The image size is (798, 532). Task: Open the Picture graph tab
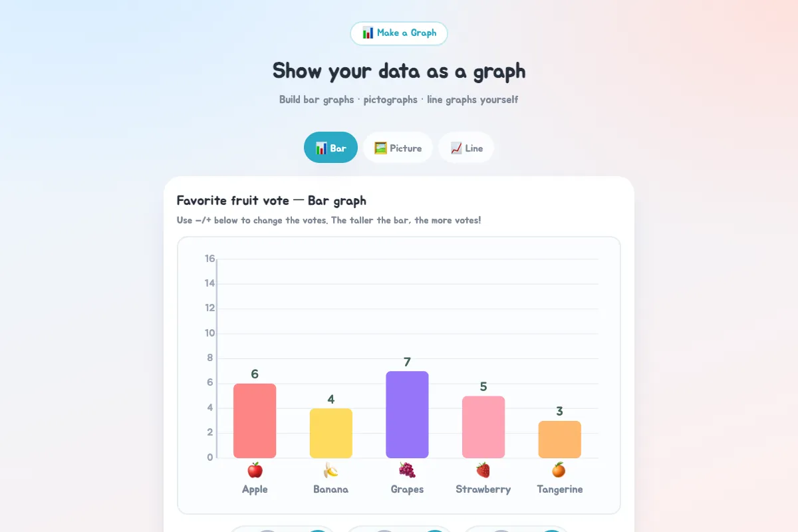pyautogui.click(x=398, y=148)
